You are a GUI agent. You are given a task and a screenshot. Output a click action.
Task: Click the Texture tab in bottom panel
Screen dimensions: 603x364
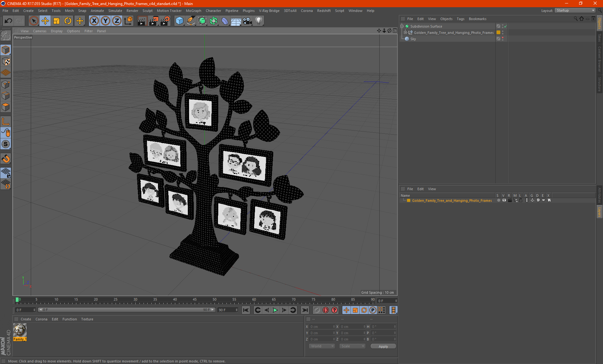click(x=87, y=319)
